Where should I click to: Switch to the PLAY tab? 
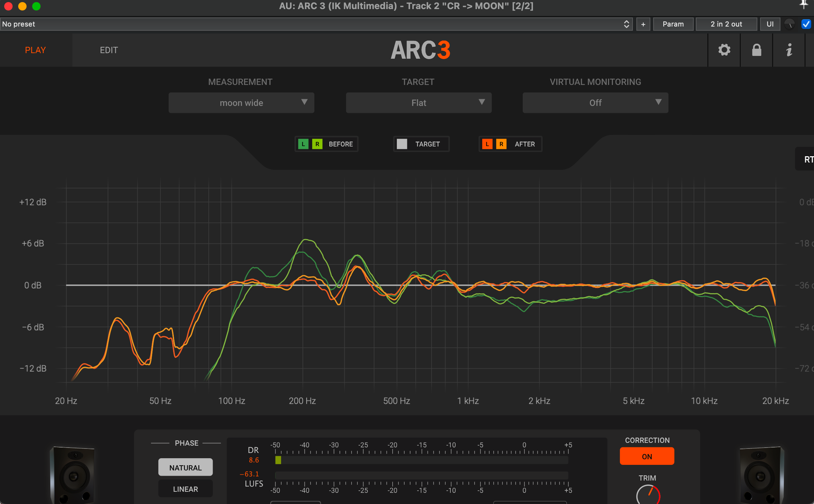(x=36, y=50)
